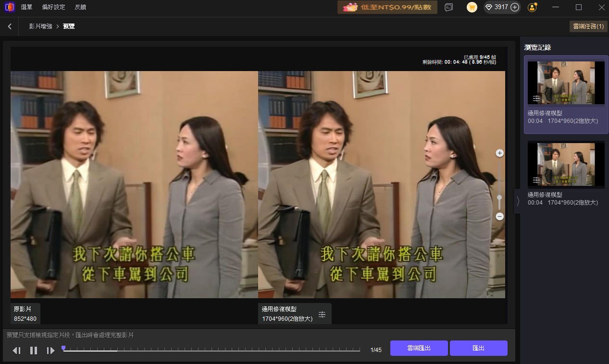Click the 匯出 export button
Image resolution: width=609 pixels, height=364 pixels.
tap(479, 348)
